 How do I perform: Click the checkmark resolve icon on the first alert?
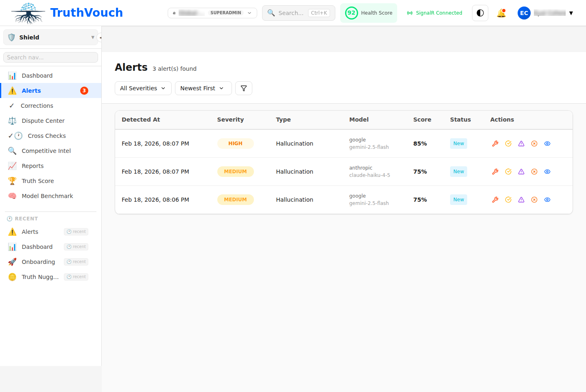coord(508,144)
